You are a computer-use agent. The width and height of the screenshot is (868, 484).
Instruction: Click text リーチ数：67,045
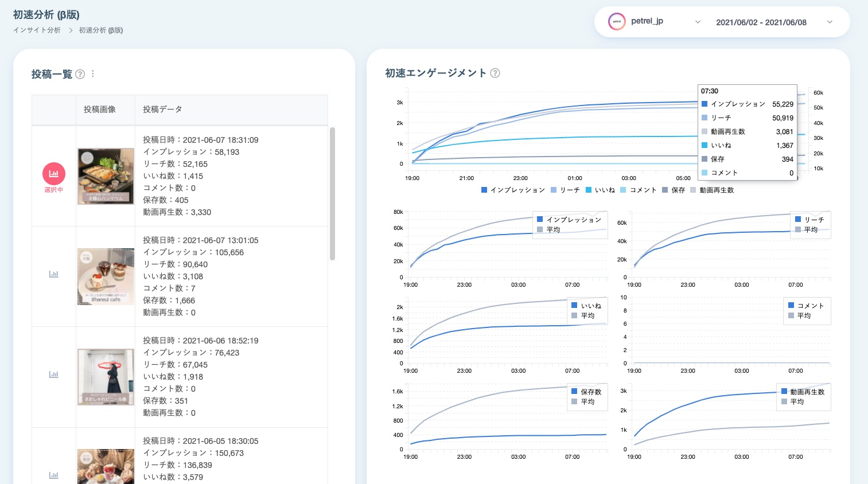pos(176,365)
